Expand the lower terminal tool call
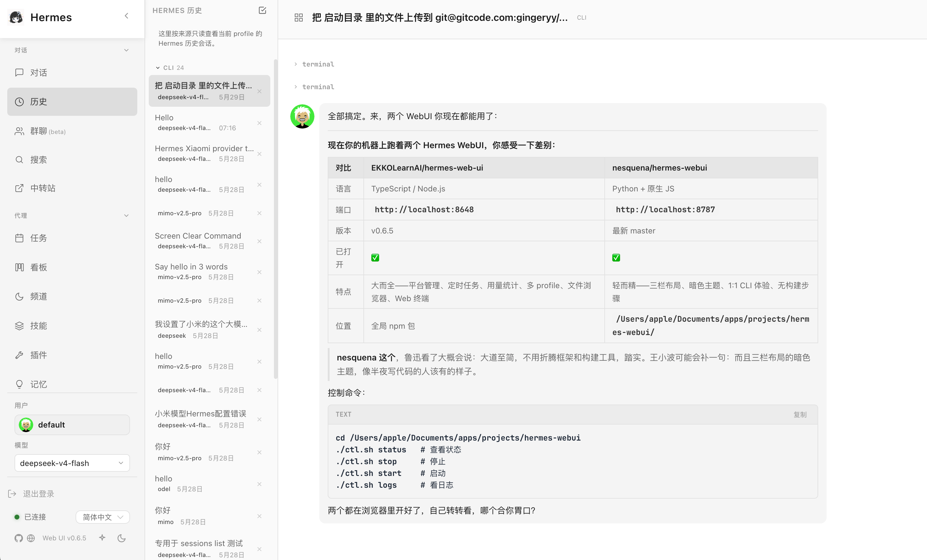 [x=314, y=86]
